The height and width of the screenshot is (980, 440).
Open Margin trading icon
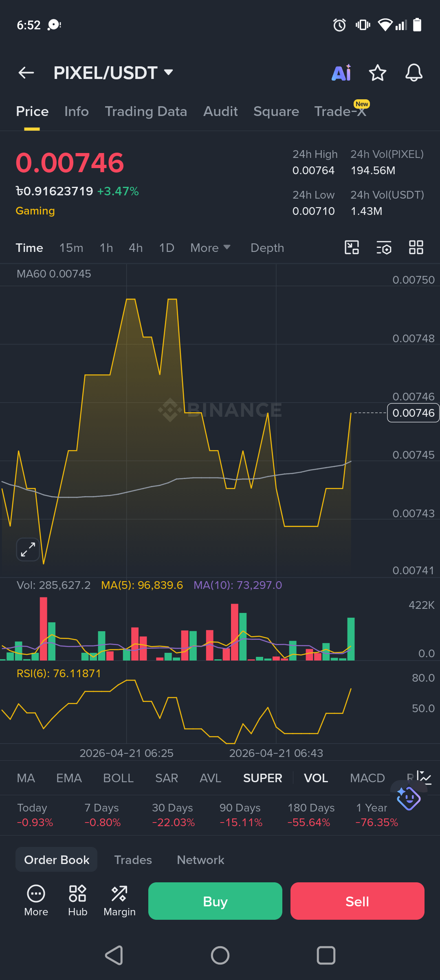(119, 901)
